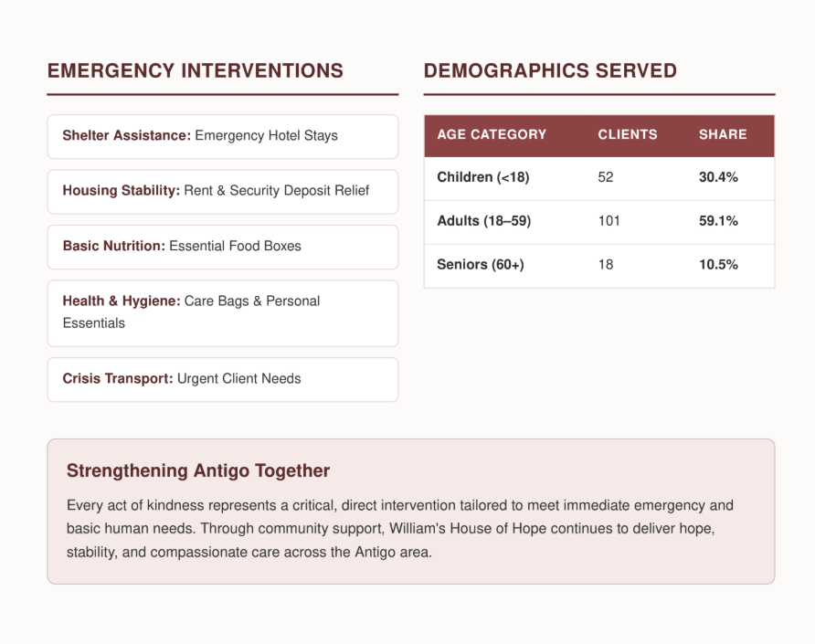Click the 30.4% share value

(718, 177)
